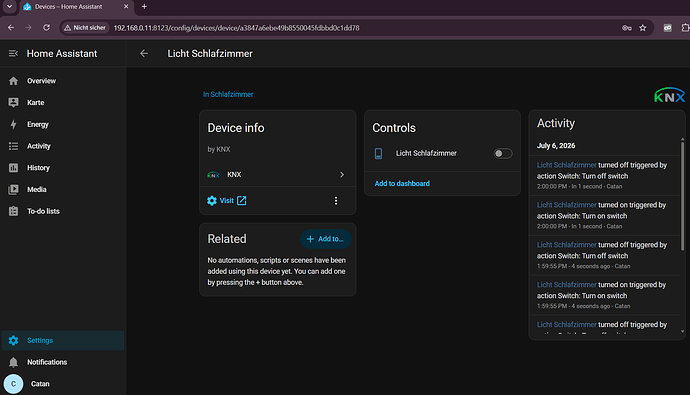
Task: Click the browser back arrow
Action: [11, 28]
